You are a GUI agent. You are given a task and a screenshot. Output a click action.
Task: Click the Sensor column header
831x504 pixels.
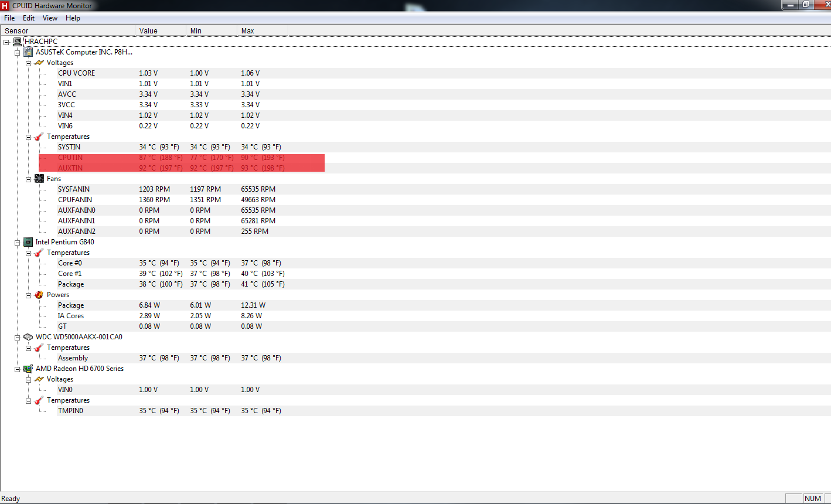point(68,30)
